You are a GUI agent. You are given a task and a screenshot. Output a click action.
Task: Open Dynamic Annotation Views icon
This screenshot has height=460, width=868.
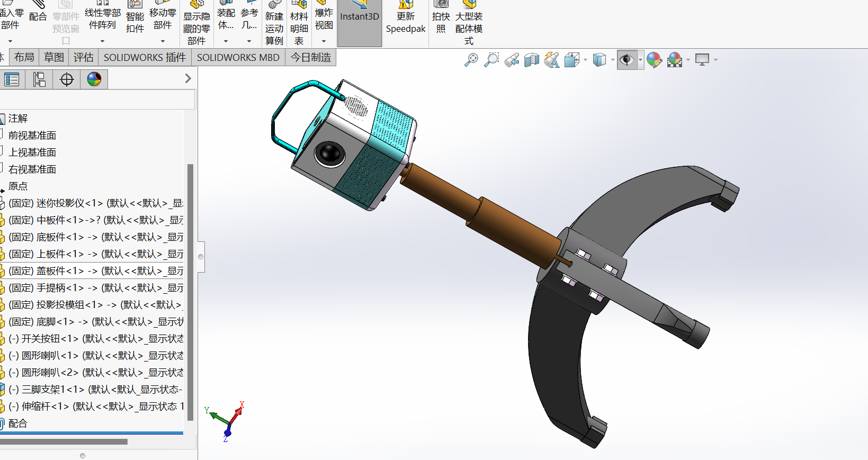[551, 60]
